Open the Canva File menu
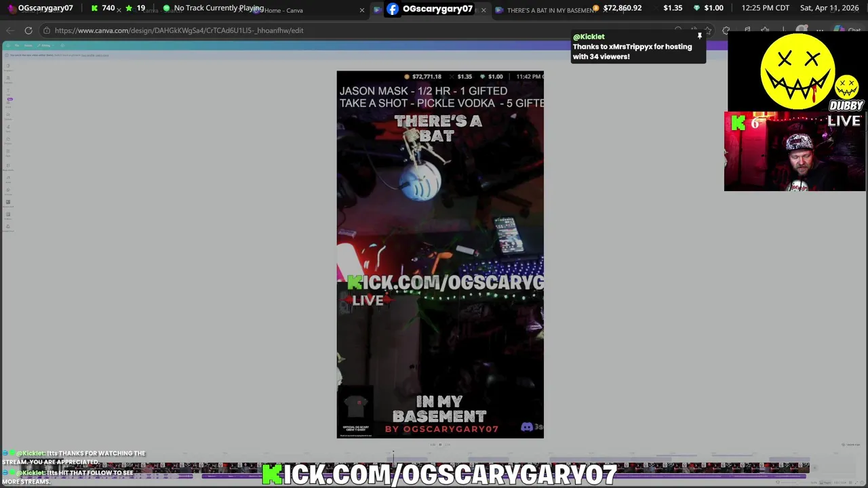This screenshot has height=488, width=868. [x=16, y=45]
